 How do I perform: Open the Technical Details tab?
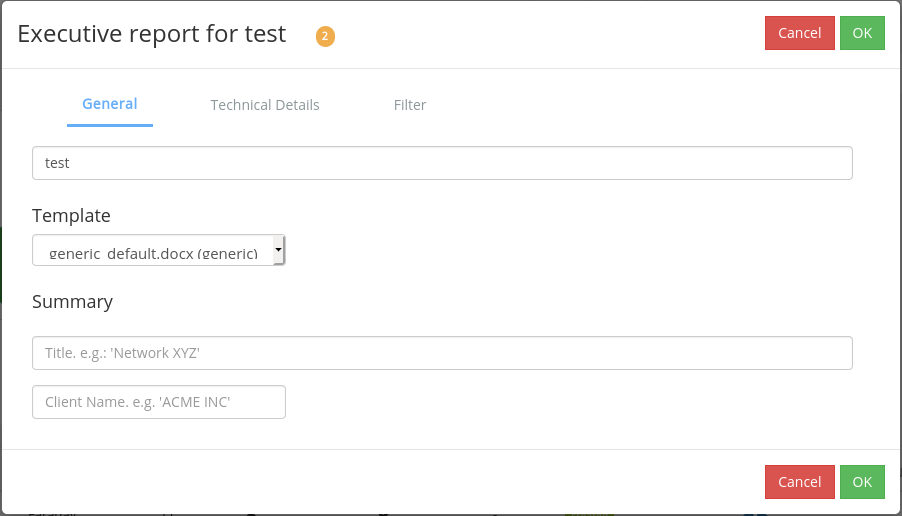pos(265,105)
